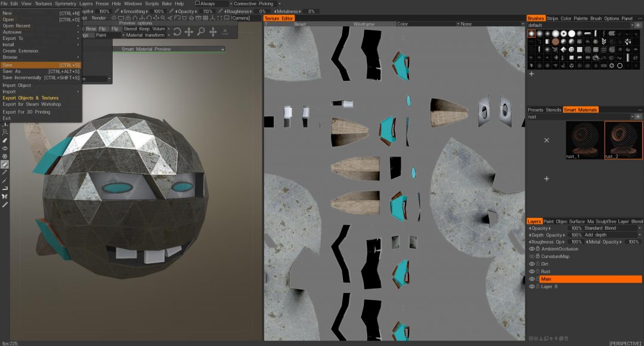Toggle visibility of AmbientOcclusion layer

(x=531, y=249)
